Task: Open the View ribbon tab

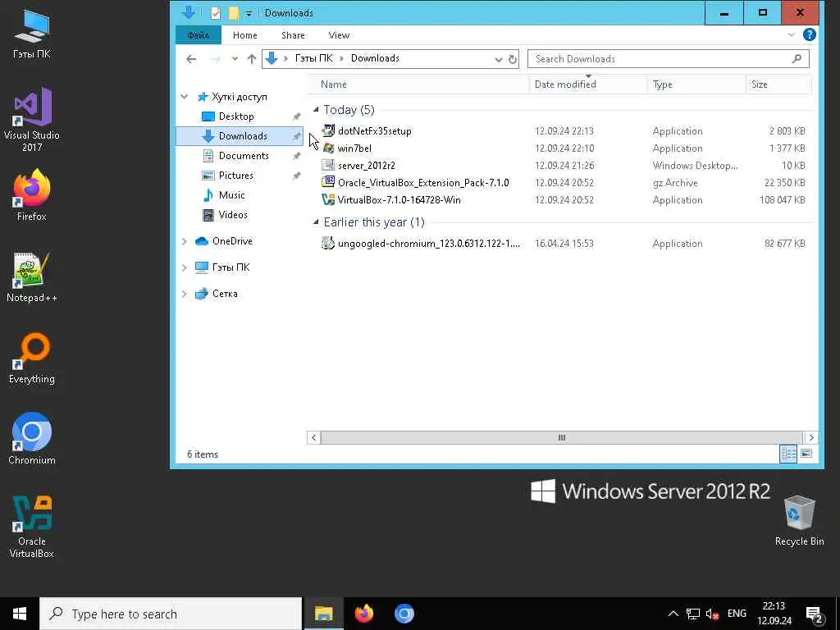Action: pyautogui.click(x=339, y=34)
